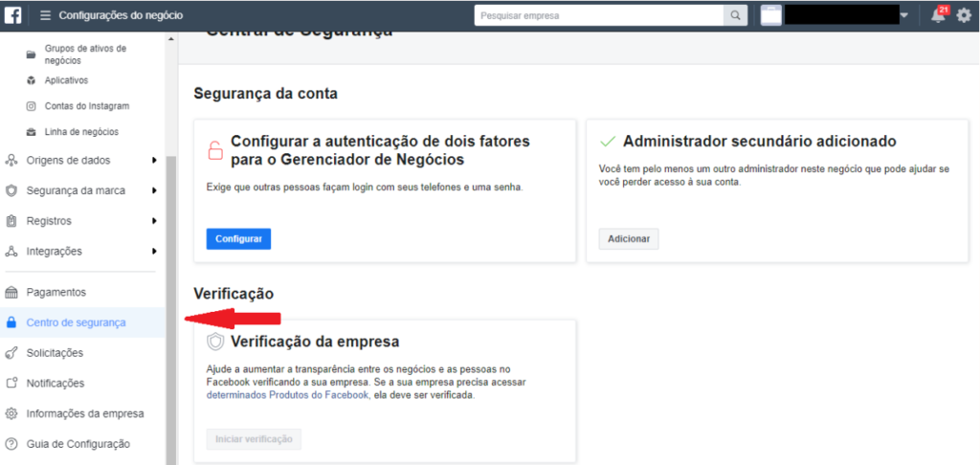The height and width of the screenshot is (465, 980).
Task: Click the search magnifier button
Action: (736, 15)
